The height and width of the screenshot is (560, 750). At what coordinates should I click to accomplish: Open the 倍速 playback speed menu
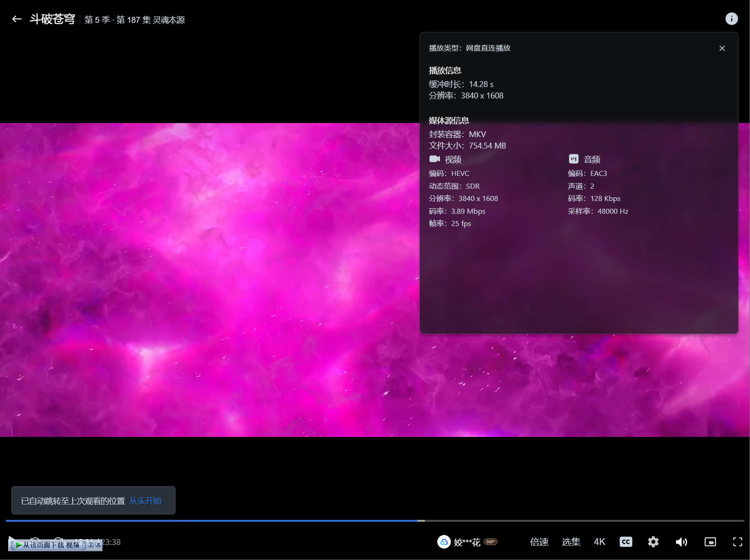539,542
